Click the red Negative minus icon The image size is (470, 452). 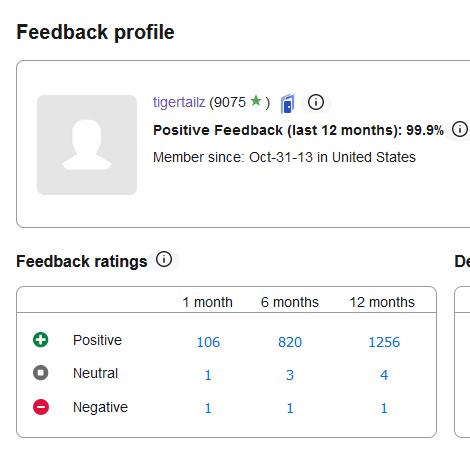point(41,407)
